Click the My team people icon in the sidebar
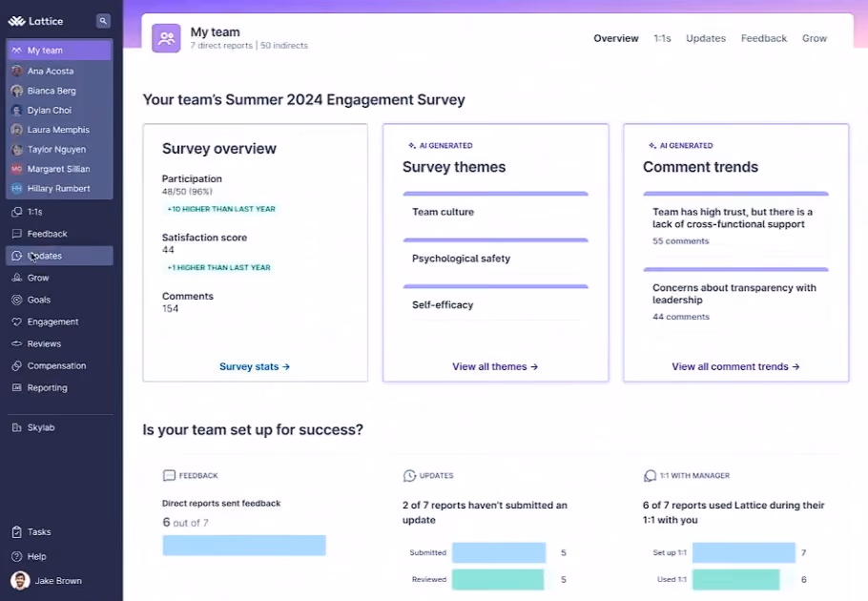 (16, 51)
